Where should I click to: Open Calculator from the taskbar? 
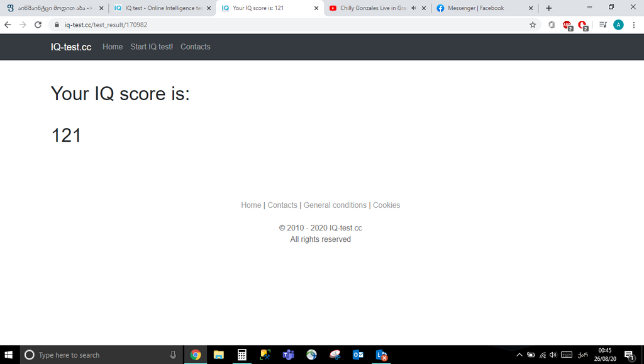(242, 355)
